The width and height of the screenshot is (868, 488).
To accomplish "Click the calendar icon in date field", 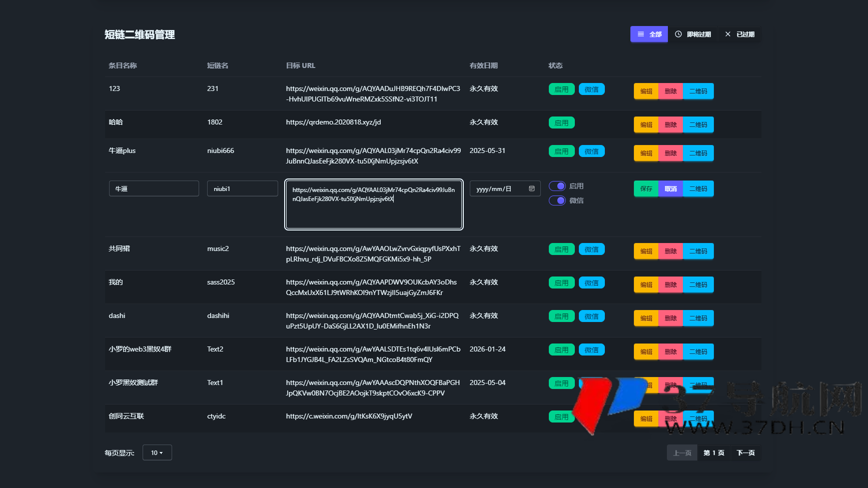I will tap(531, 188).
